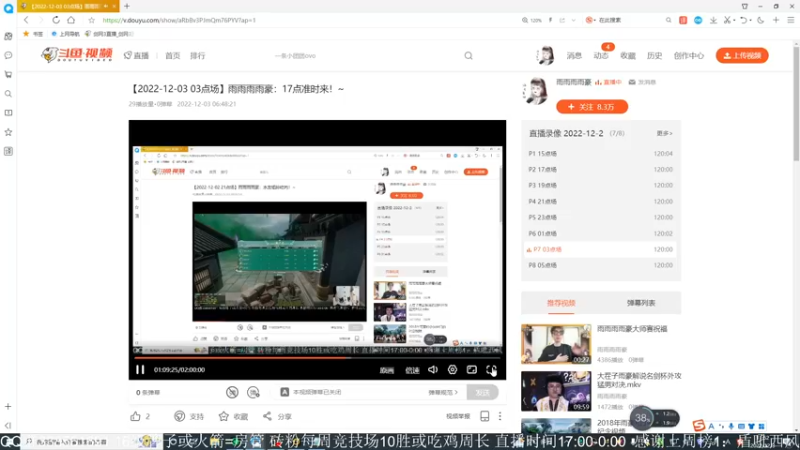Select playlist item P6 01点场
This screenshot has width=800, height=450.
(x=601, y=233)
